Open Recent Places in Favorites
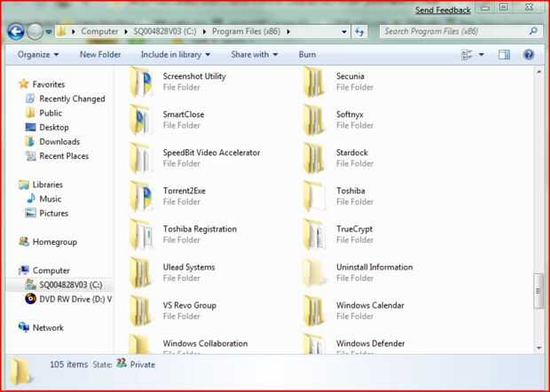550x392 pixels. point(64,156)
